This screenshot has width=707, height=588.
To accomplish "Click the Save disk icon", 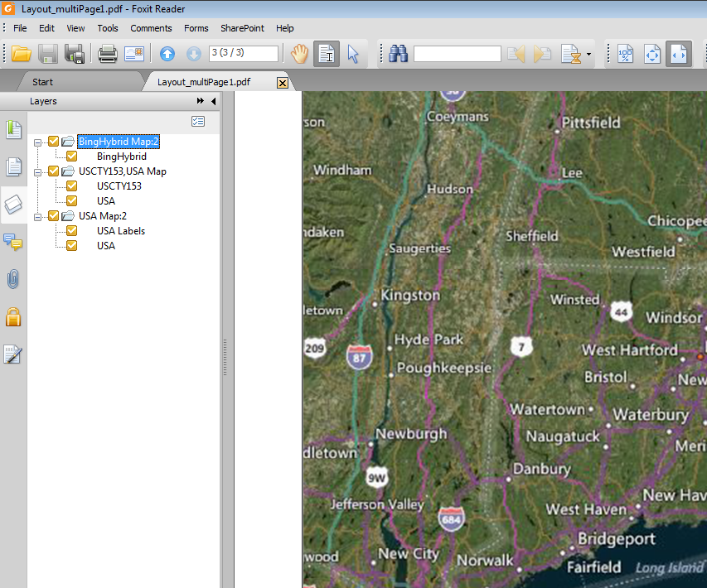I will coord(48,54).
